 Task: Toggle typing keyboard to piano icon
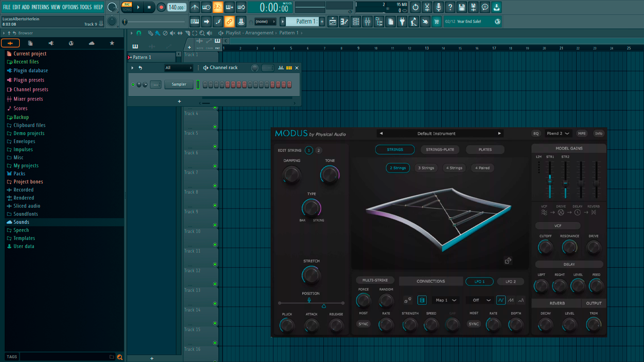tap(195, 22)
